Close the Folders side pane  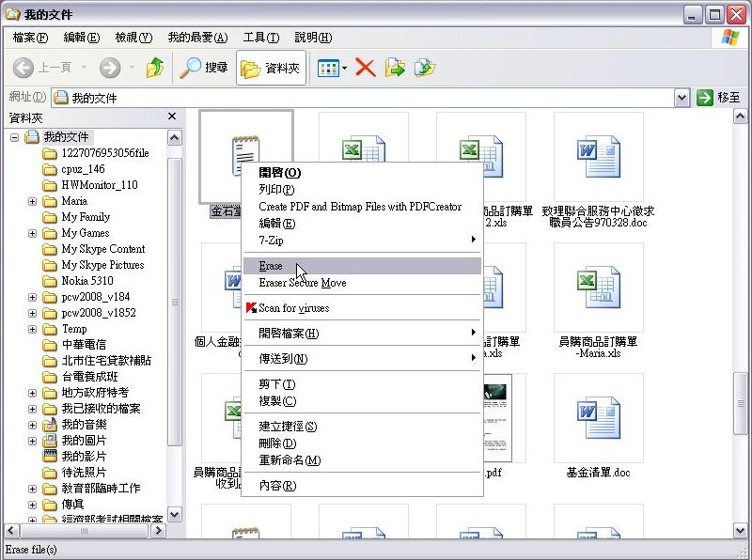[x=172, y=116]
